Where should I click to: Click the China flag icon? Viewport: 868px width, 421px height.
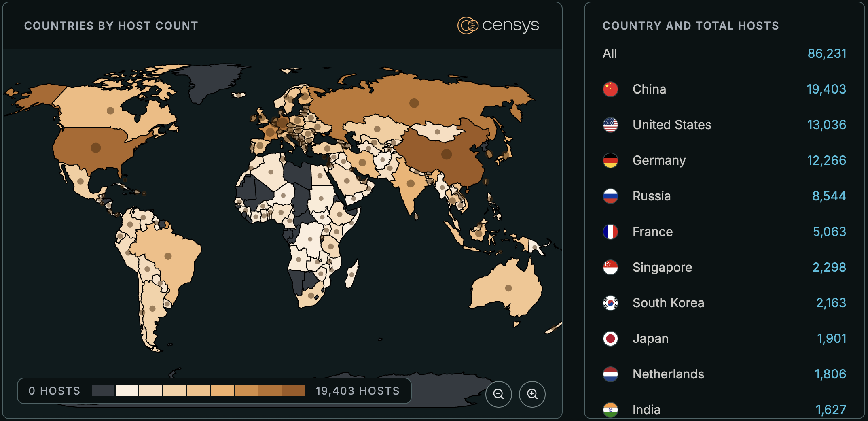[610, 89]
